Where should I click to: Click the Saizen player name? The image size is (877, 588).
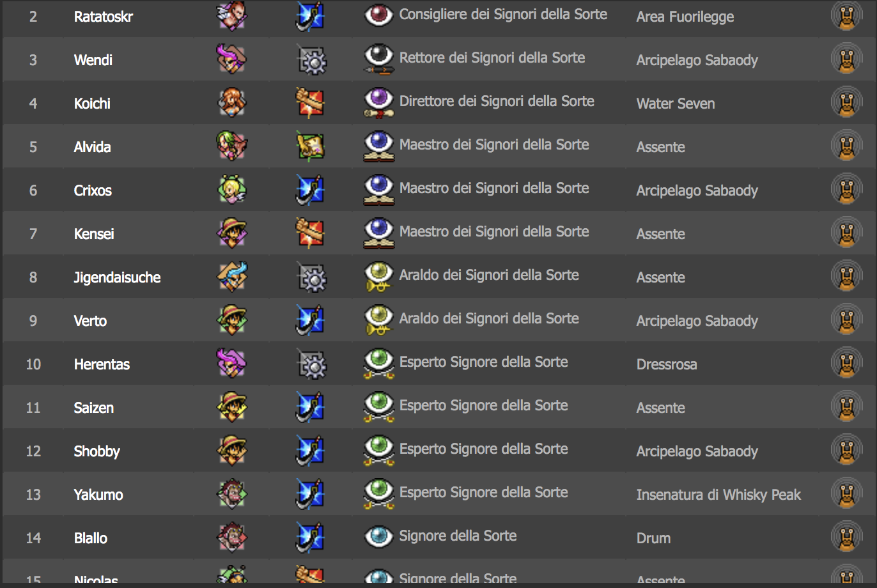tap(93, 408)
